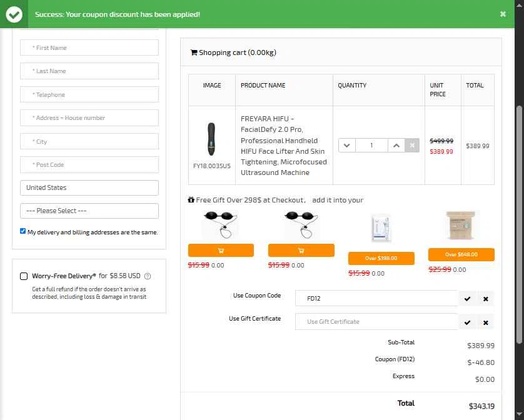Dismiss the coupon success notification
The height and width of the screenshot is (420, 524).
503,14
